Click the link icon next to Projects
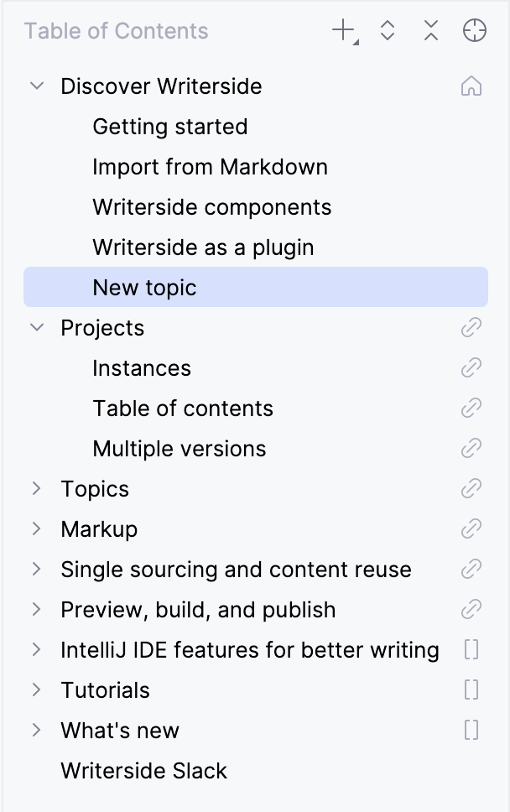The image size is (510, 812). [471, 327]
